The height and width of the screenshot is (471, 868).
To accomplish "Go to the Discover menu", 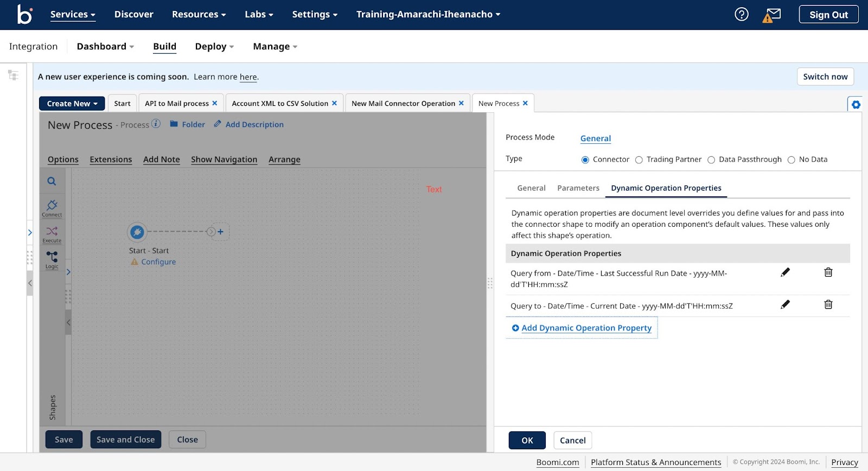I will tap(133, 15).
